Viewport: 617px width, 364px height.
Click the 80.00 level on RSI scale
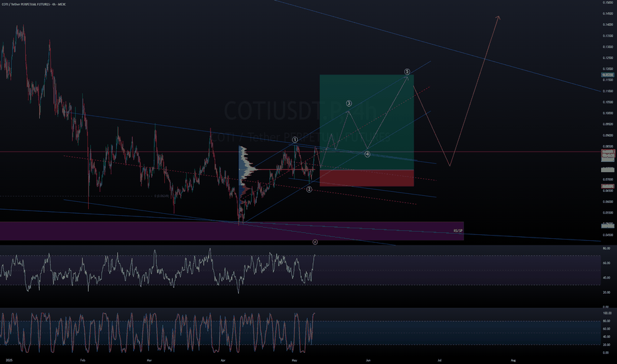coord(607,249)
